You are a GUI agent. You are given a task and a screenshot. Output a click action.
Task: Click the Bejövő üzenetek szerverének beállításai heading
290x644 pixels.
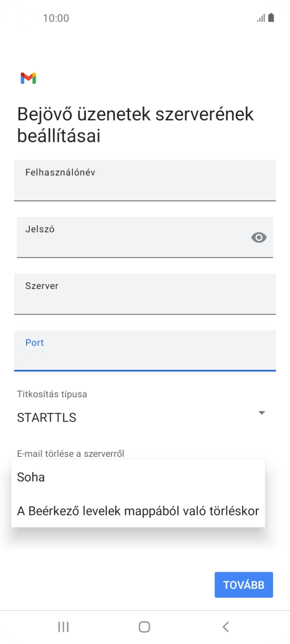pos(135,124)
